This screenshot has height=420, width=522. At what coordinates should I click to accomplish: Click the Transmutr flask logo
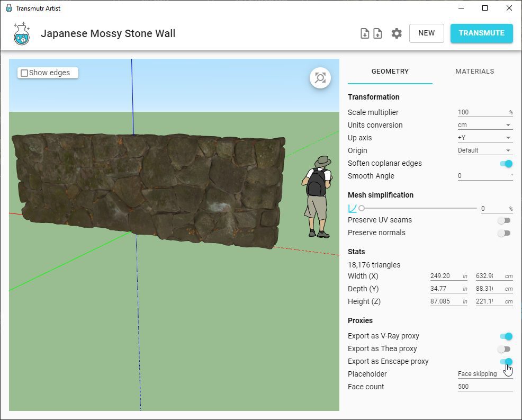pyautogui.click(x=22, y=33)
